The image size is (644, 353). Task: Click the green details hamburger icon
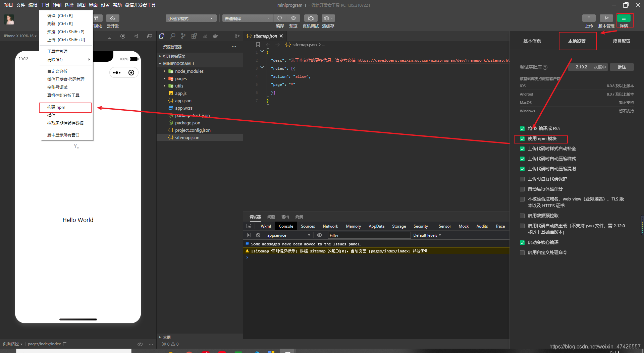coord(624,18)
